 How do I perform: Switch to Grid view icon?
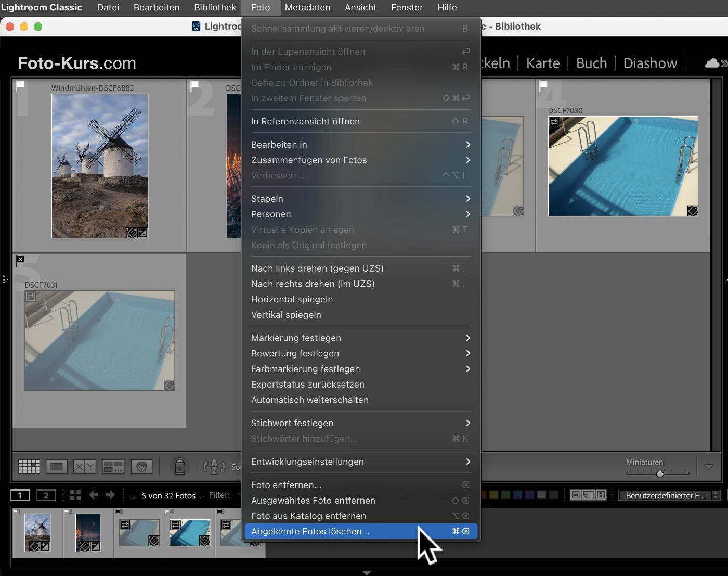tap(29, 467)
